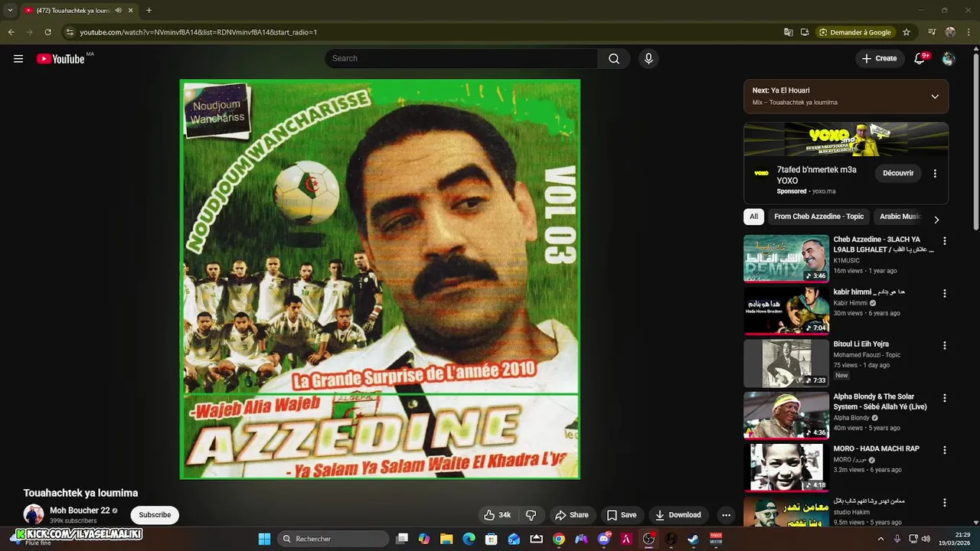Open the Moh Boucher 22 channel avatar
Image resolution: width=980 pixels, height=551 pixels.
34,515
